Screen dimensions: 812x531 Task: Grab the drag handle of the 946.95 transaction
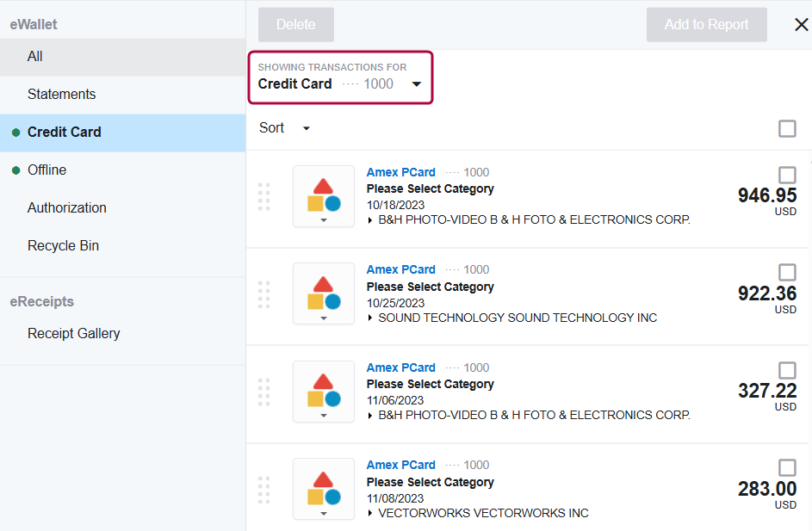point(264,196)
